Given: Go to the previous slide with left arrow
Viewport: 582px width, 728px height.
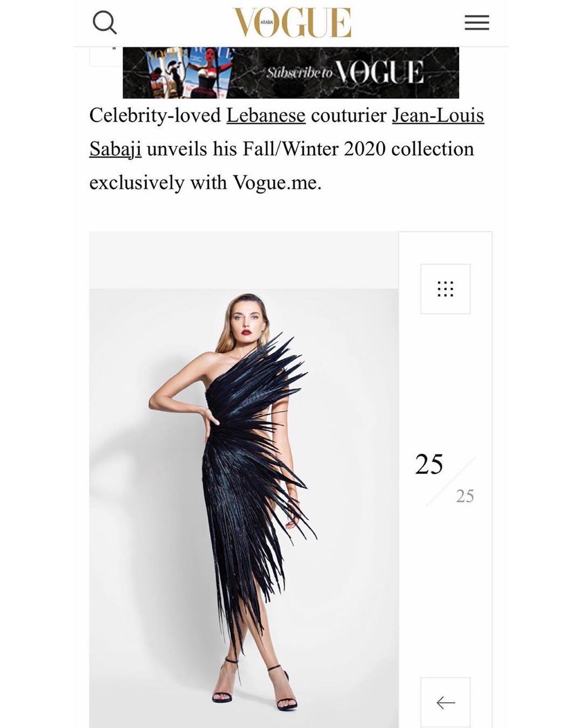Looking at the screenshot, I should tap(445, 702).
